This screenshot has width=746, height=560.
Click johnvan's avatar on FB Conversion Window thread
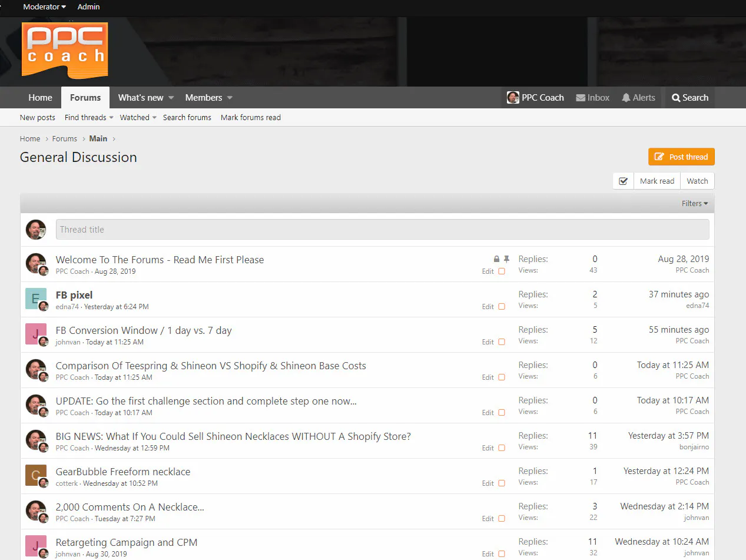point(36,334)
